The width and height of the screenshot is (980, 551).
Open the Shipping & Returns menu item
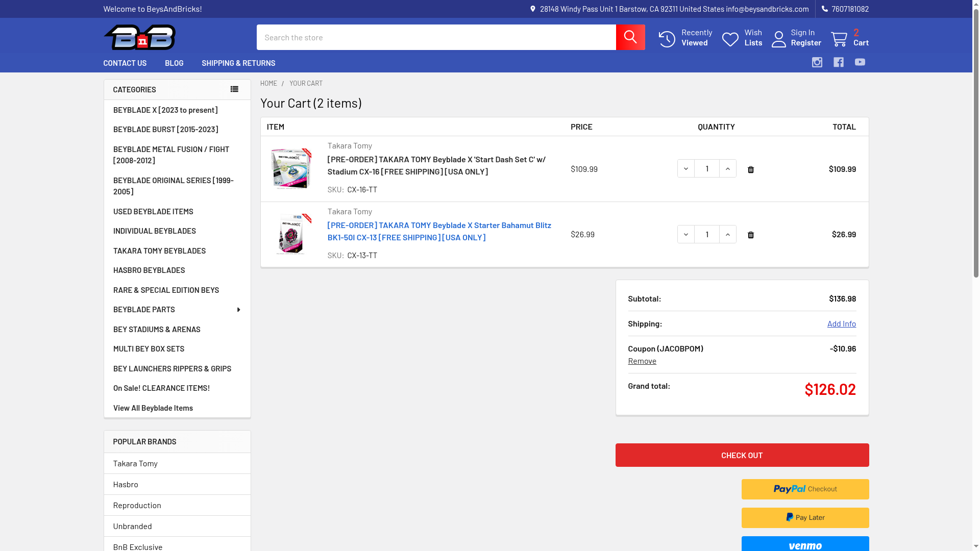coord(238,63)
